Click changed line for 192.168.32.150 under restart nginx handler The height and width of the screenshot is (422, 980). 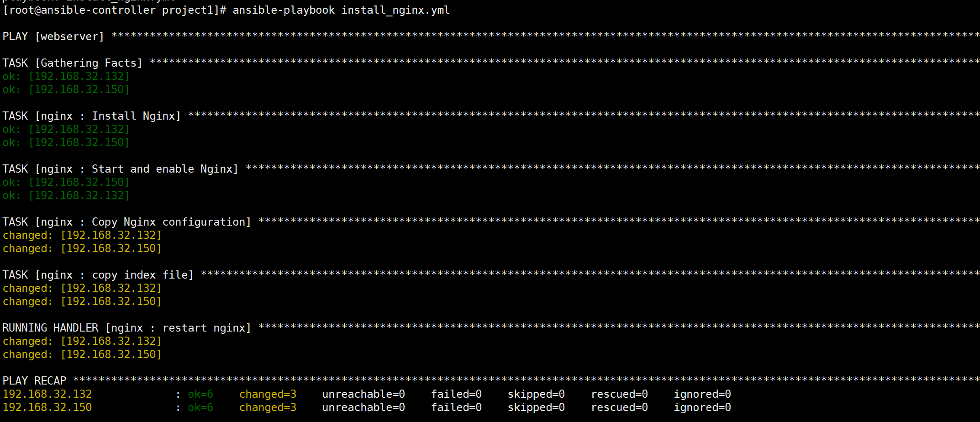click(x=82, y=354)
